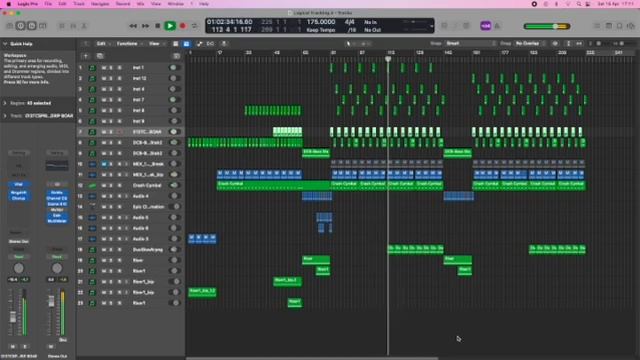Click the Add Track plus button
640x360 pixels.
click(86, 56)
